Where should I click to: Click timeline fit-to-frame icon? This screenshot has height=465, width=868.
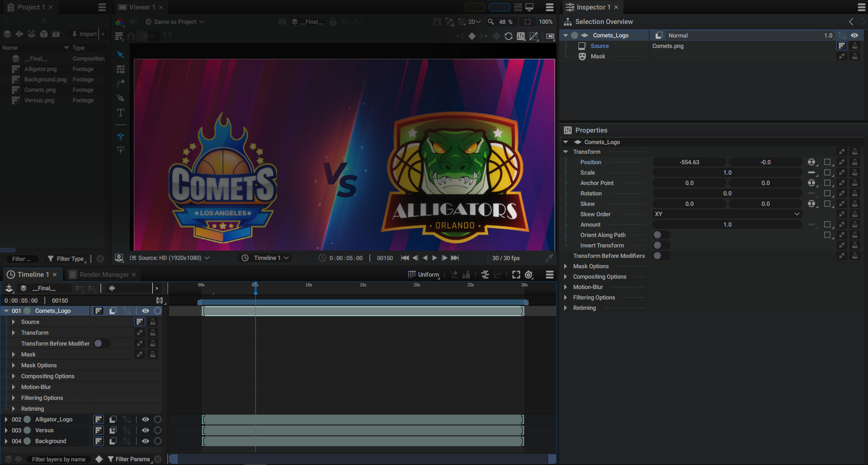516,275
